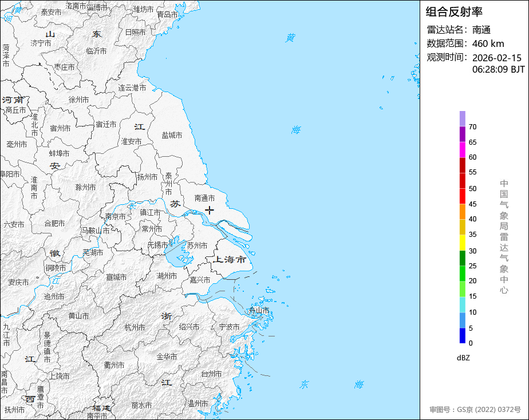Click the 台州市 city label
This screenshot has width=529, height=420.
(x=211, y=374)
